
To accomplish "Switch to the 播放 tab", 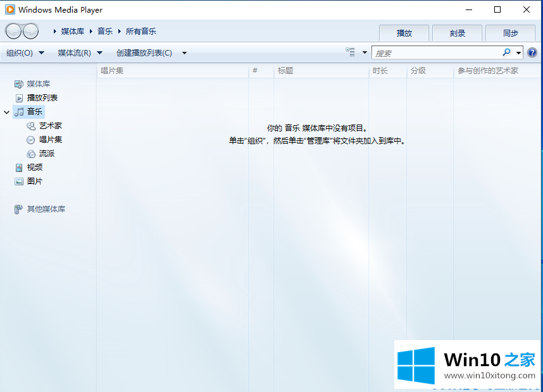I will pos(404,34).
